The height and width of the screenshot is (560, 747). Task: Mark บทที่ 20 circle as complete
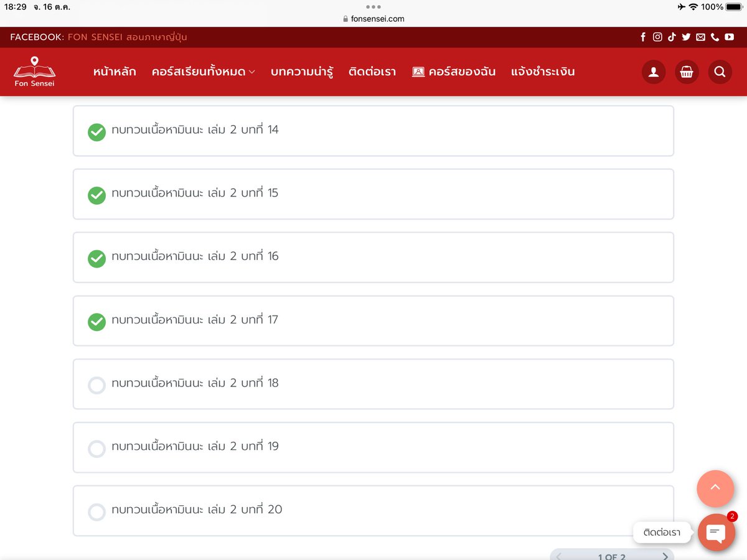pos(96,512)
